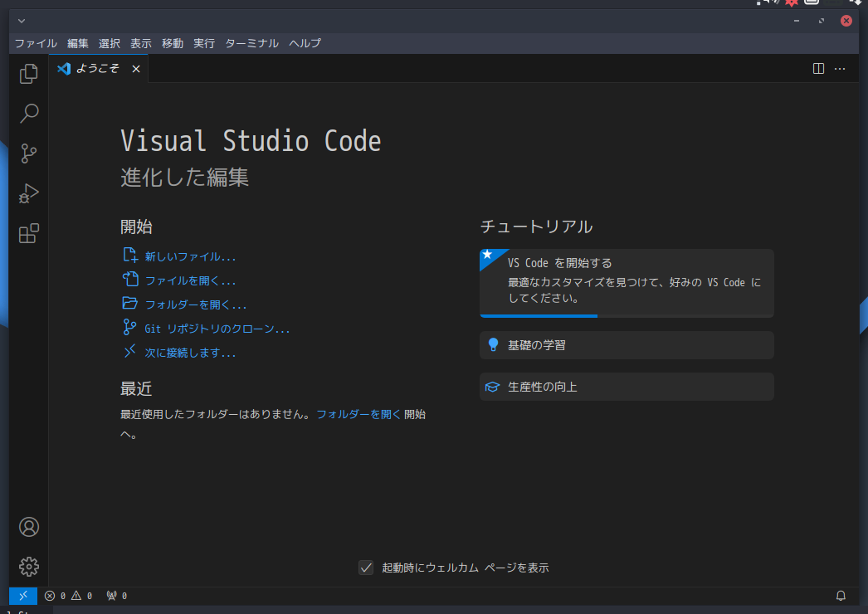Click the 進化した編集 subtitle
Image resolution: width=868 pixels, height=614 pixels.
coord(184,178)
